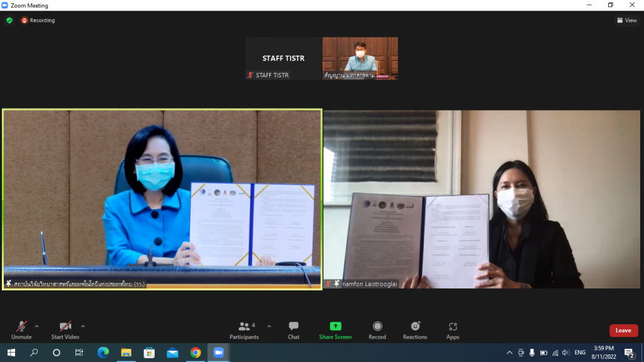Viewport: 644px width, 362px height.
Task: Open File Explorer from taskbar
Action: pyautogui.click(x=126, y=353)
